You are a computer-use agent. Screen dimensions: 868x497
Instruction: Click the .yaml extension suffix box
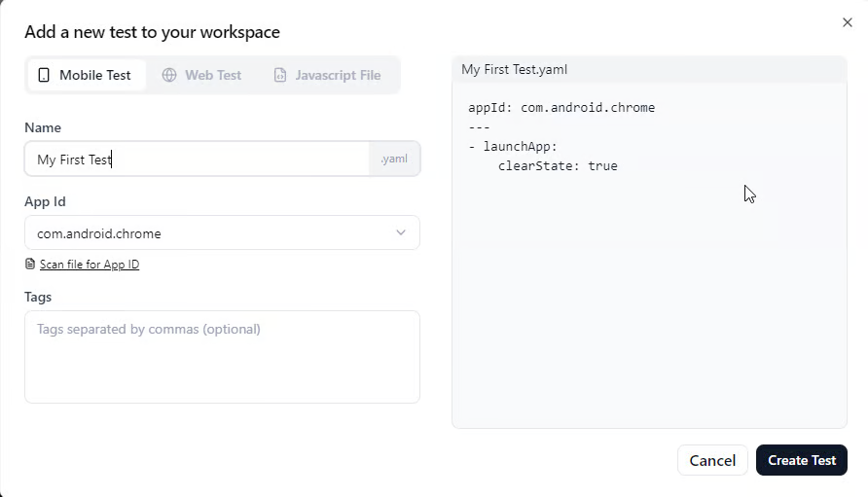(394, 160)
